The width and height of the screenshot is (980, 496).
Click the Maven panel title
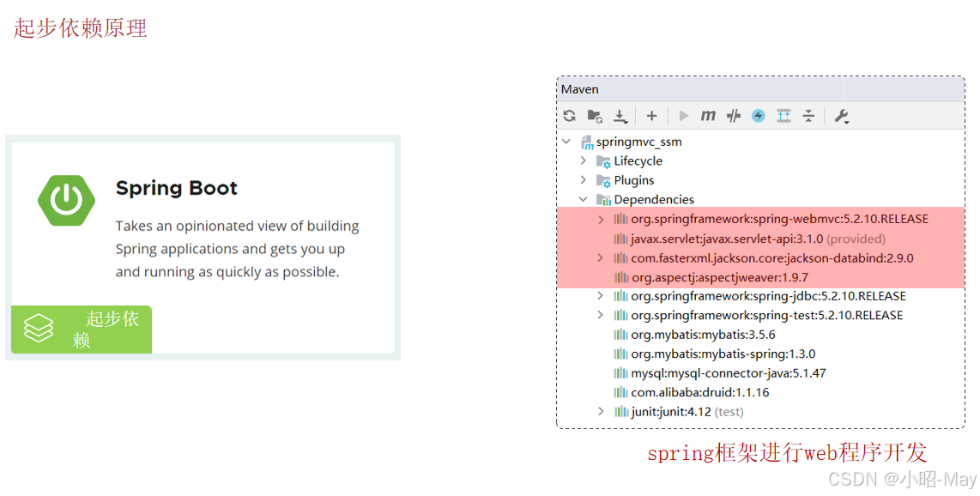[x=580, y=89]
